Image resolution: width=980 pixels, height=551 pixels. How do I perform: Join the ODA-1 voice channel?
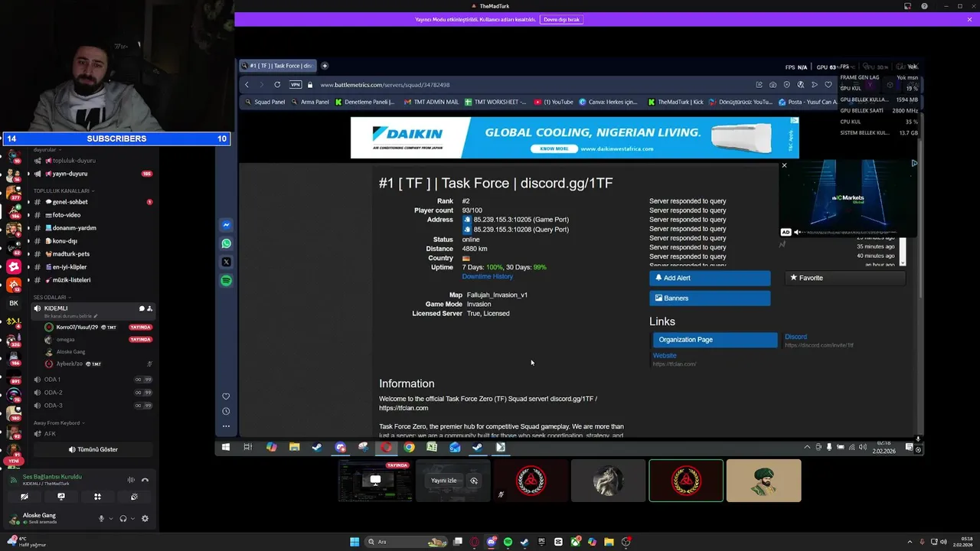(90, 380)
